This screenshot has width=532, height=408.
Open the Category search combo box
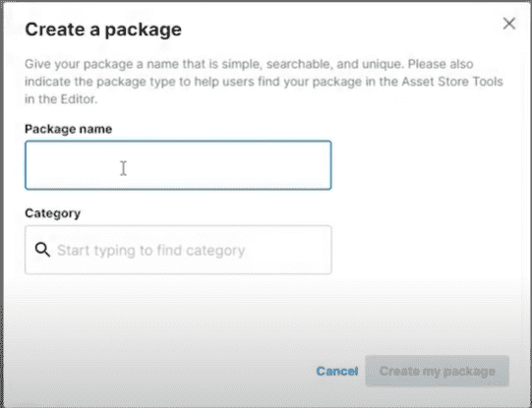(x=178, y=250)
